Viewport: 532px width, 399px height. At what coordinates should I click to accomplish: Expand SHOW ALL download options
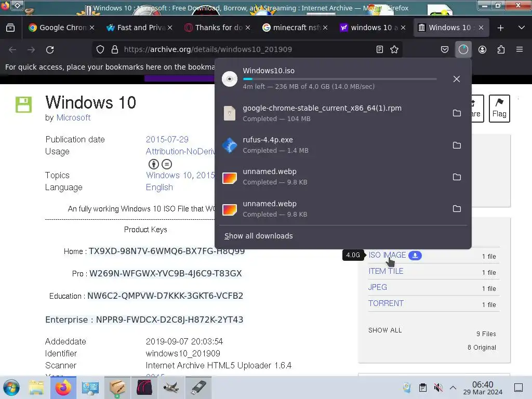[x=385, y=330]
